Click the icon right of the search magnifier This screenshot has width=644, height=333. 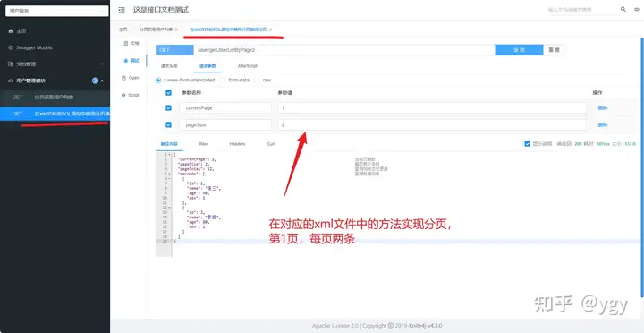tap(637, 9)
